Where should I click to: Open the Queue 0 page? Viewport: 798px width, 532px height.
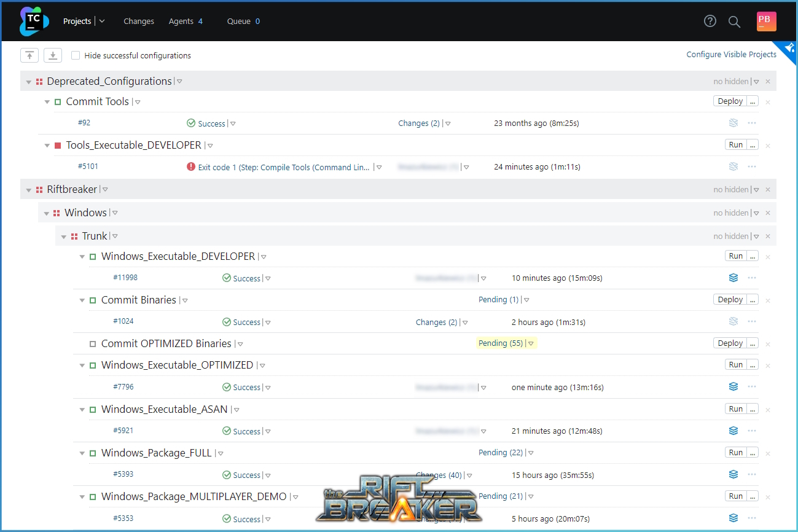click(243, 21)
